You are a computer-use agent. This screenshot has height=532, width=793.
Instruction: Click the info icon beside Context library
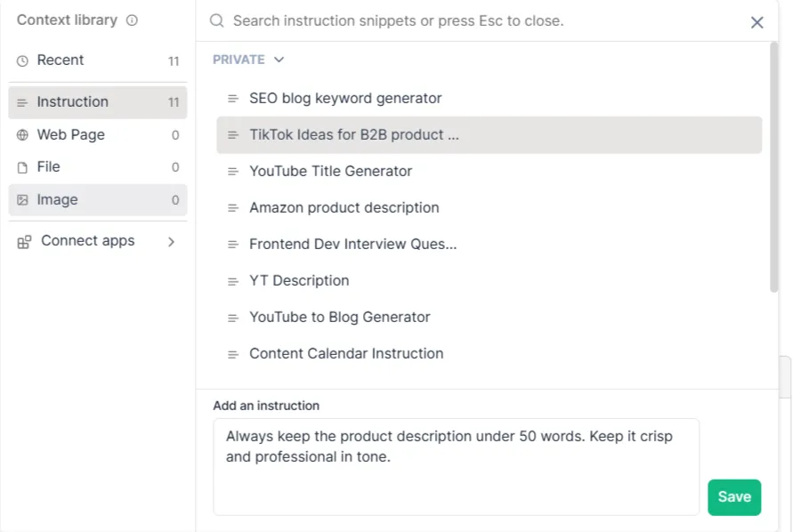(x=133, y=20)
